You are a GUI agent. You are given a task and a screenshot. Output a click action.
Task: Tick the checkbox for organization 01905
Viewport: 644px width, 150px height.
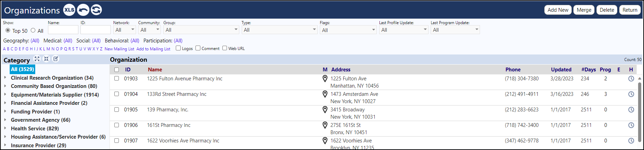117,110
